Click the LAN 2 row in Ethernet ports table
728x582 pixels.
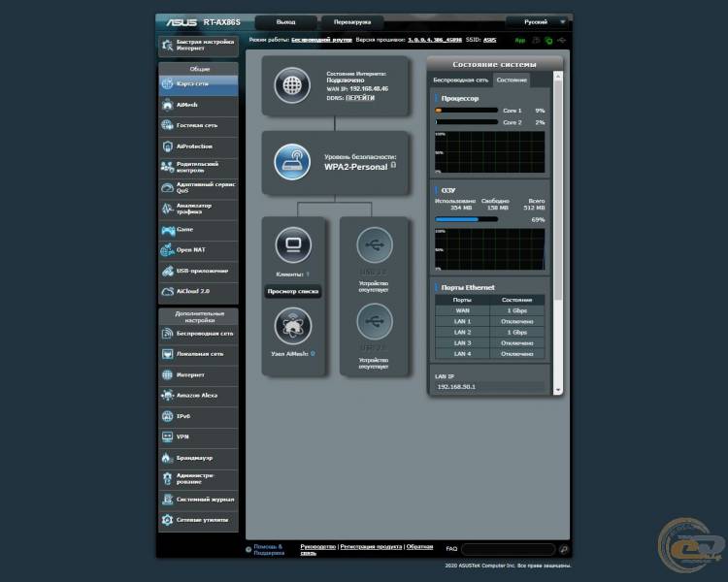point(490,333)
